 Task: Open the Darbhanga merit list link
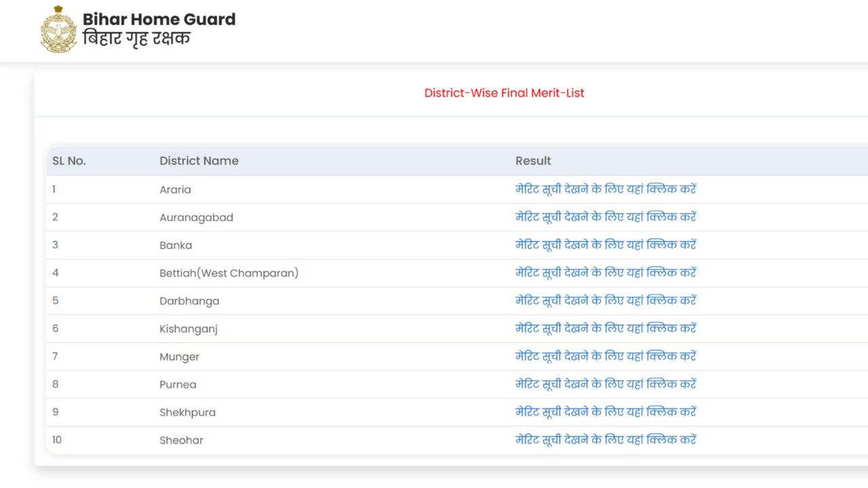[x=606, y=300]
